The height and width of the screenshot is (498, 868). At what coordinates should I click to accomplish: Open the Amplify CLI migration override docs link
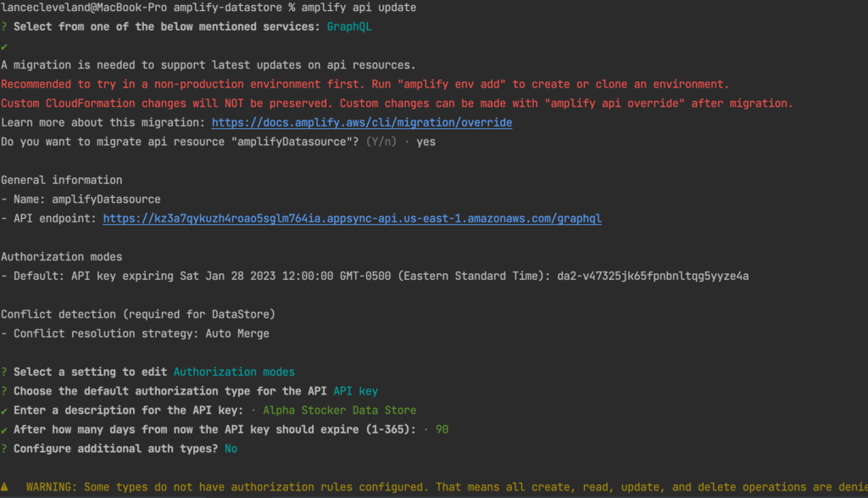pos(362,123)
